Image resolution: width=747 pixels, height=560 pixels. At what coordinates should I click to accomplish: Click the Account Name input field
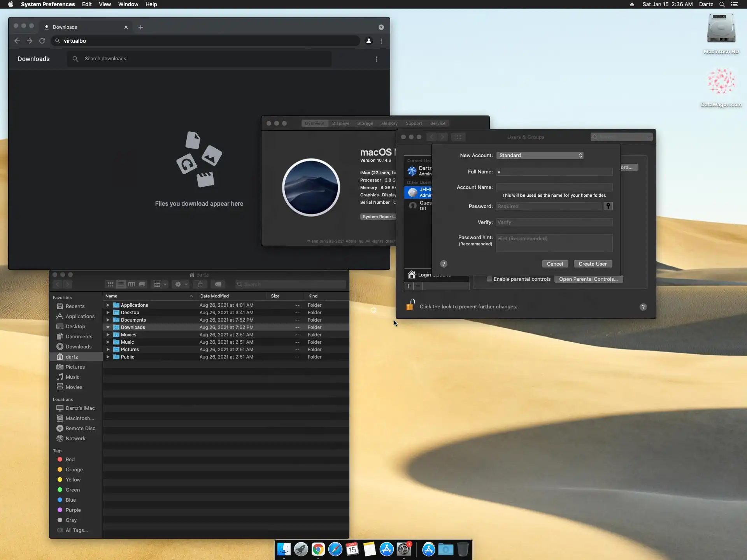click(x=554, y=187)
